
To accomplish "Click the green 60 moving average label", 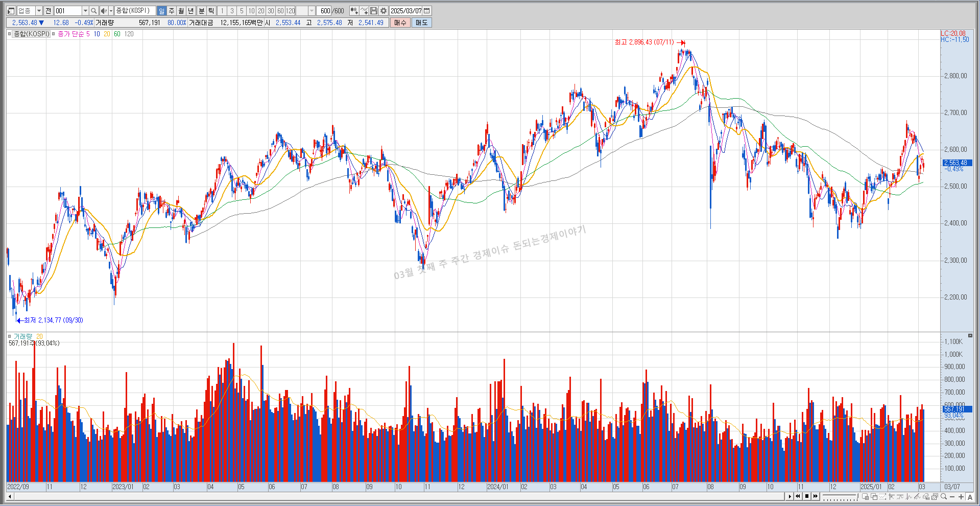I will [x=117, y=34].
